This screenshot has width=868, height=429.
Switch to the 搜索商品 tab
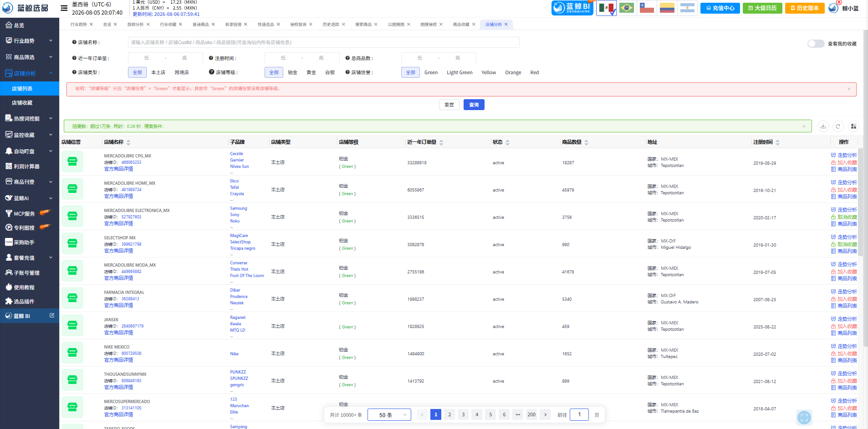363,25
